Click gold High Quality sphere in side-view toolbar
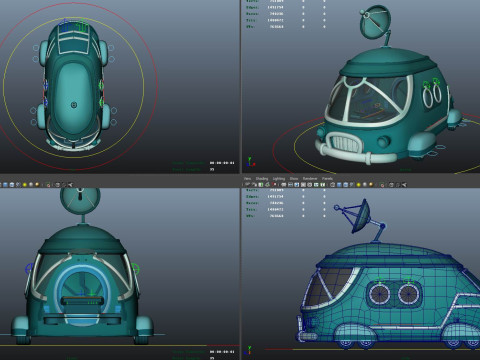This screenshot has width=480, height=360. click(x=371, y=185)
